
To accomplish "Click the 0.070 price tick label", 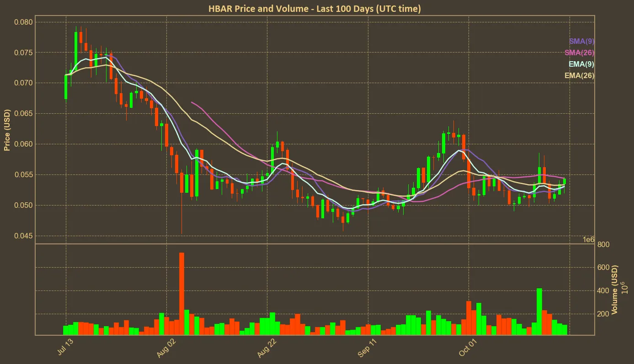I will coord(23,83).
